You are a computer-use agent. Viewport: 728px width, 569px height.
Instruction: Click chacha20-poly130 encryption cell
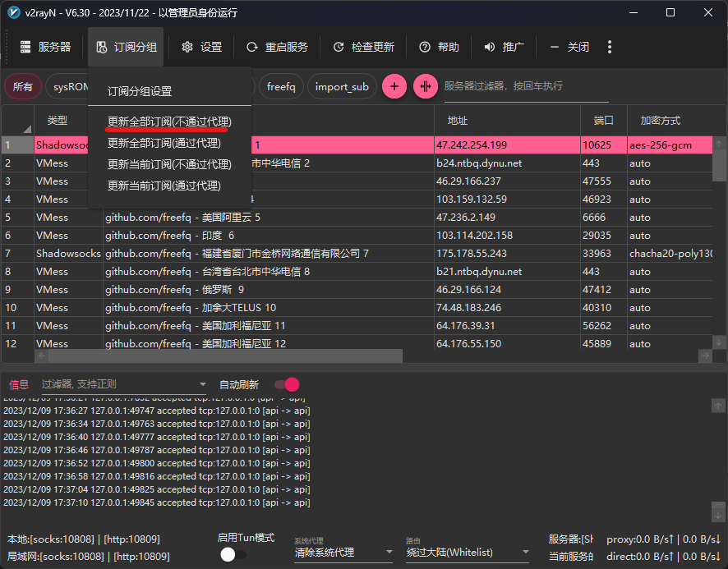pyautogui.click(x=670, y=254)
